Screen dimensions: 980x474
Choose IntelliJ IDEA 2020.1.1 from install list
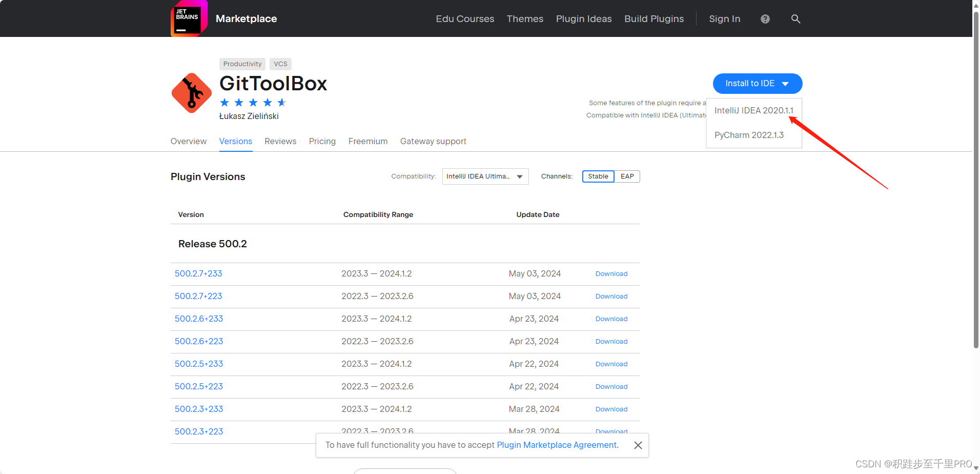(x=754, y=110)
